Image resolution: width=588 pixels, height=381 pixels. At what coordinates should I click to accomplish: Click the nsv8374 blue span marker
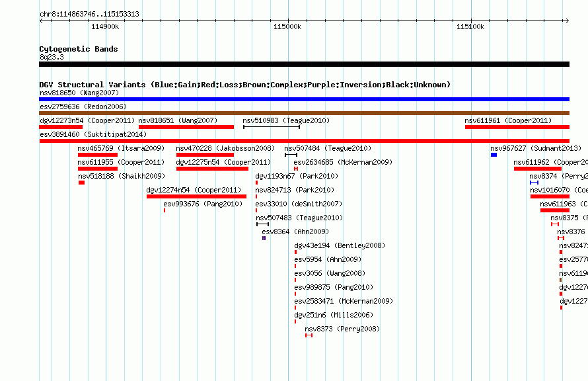[534, 183]
